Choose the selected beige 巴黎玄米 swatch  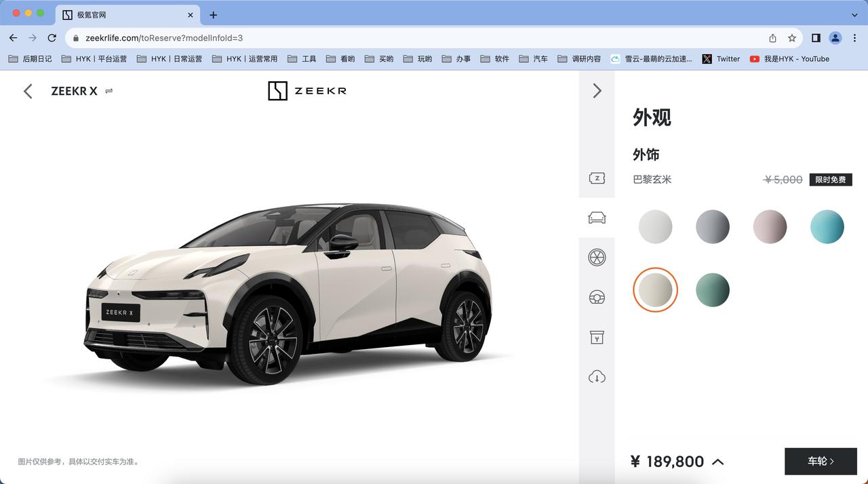pos(655,289)
